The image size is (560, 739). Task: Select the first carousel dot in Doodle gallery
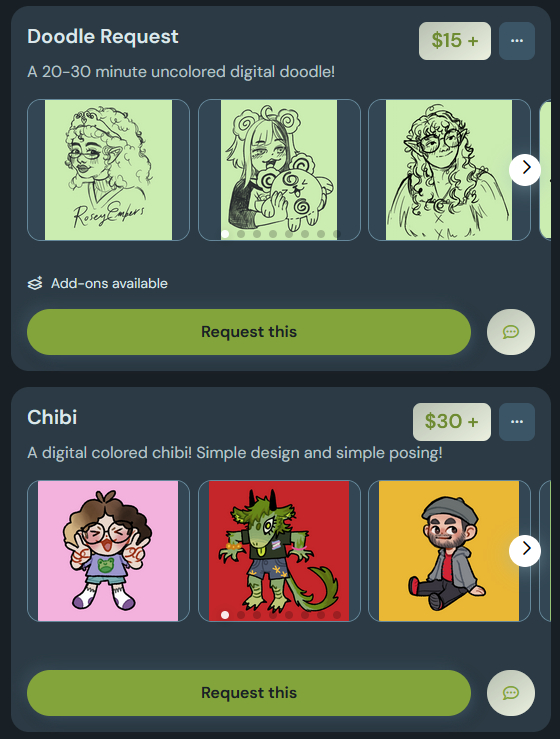click(x=225, y=234)
